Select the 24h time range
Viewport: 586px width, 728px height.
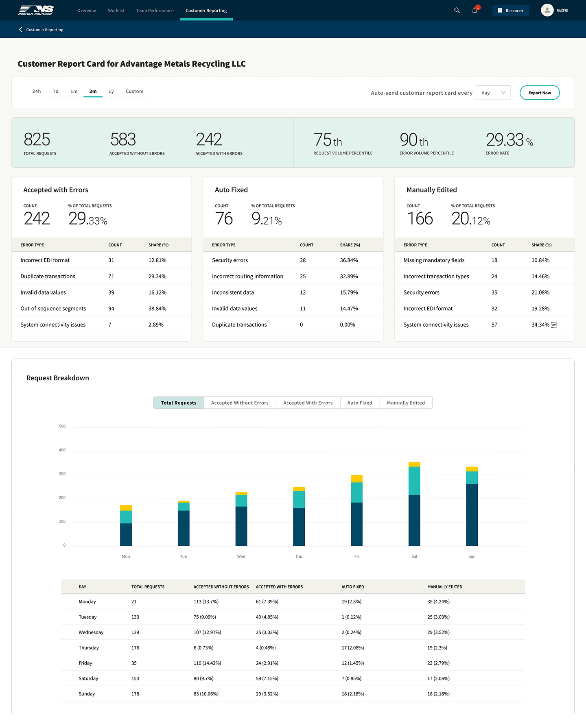[x=37, y=92]
